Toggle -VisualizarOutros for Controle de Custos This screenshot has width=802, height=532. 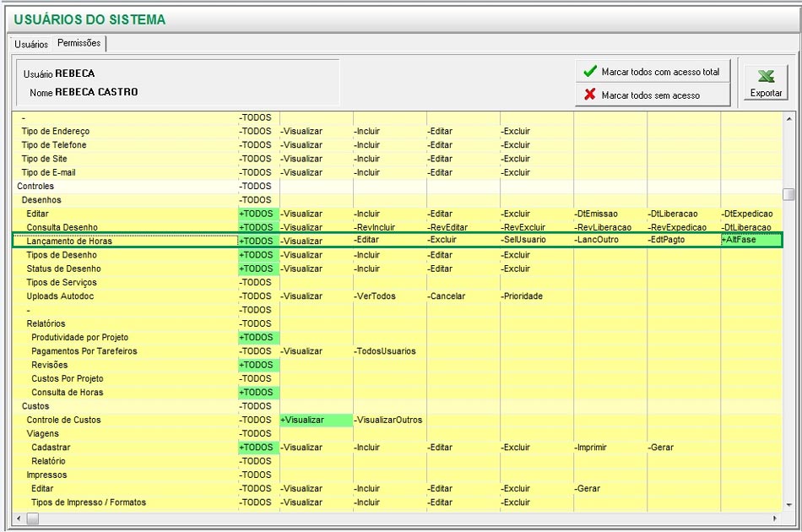click(x=388, y=420)
